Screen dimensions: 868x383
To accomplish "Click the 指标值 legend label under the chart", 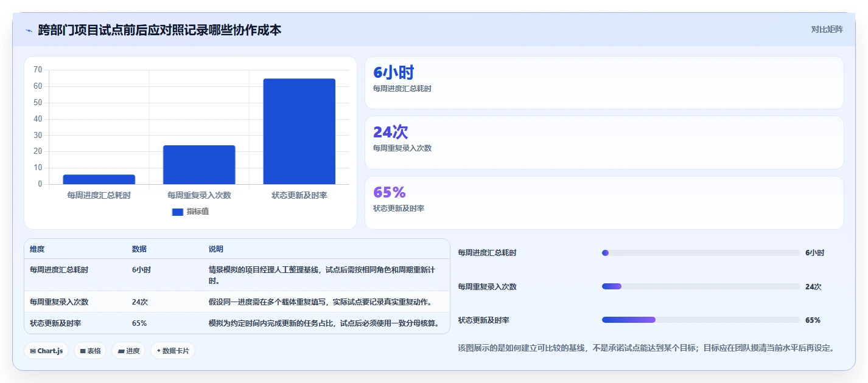I will coord(198,212).
